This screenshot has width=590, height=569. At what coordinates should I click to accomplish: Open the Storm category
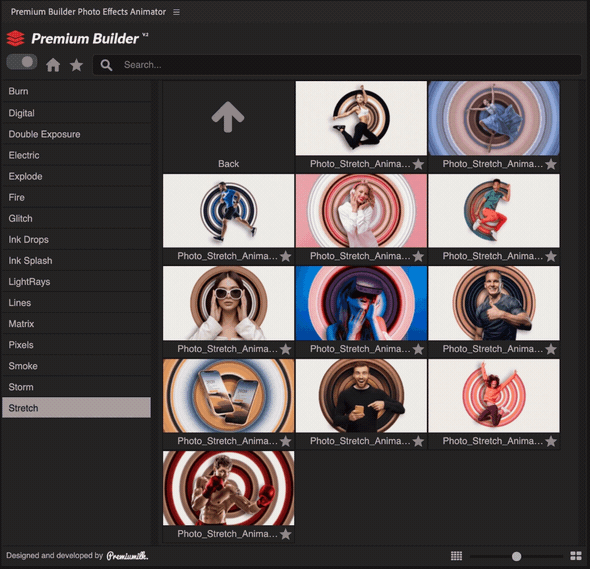(76, 387)
